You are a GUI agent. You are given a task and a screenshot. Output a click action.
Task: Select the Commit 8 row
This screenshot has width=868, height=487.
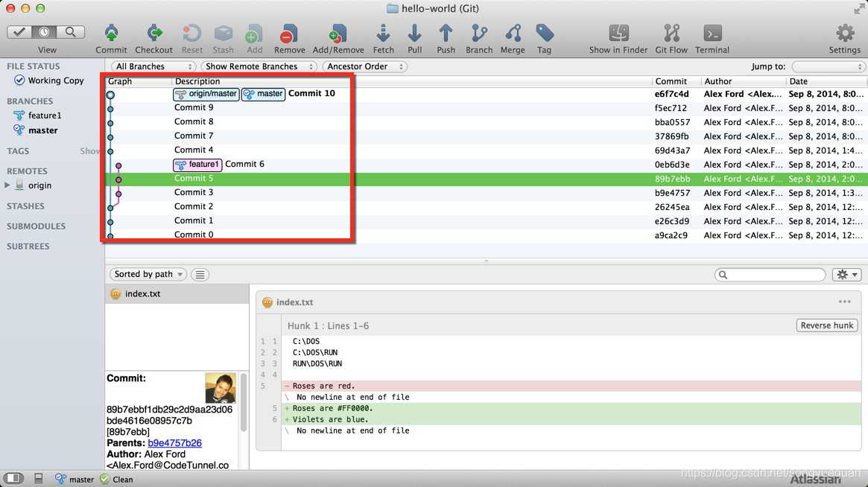(x=486, y=122)
